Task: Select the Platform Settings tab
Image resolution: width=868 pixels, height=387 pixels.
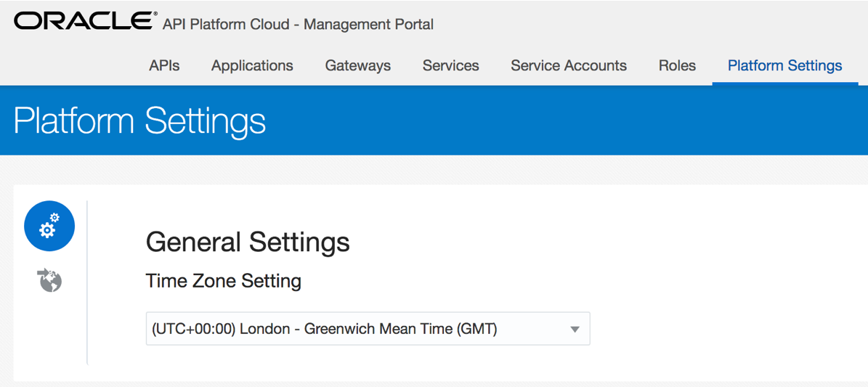Action: tap(784, 66)
